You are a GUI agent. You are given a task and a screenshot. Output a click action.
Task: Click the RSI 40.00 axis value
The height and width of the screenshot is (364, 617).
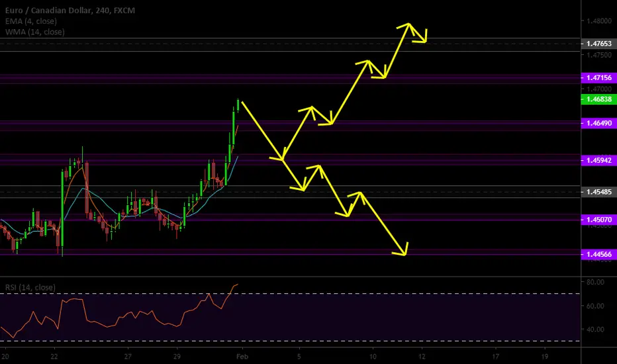tap(595, 330)
